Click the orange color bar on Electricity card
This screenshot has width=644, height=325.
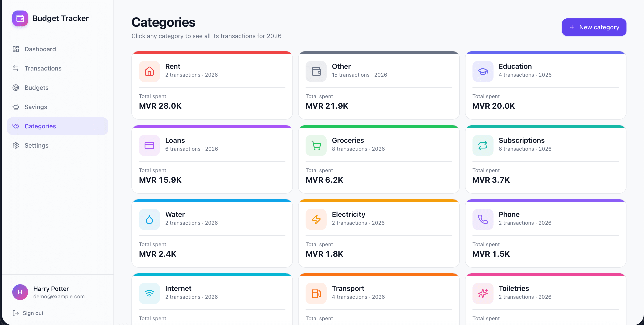coord(379,201)
